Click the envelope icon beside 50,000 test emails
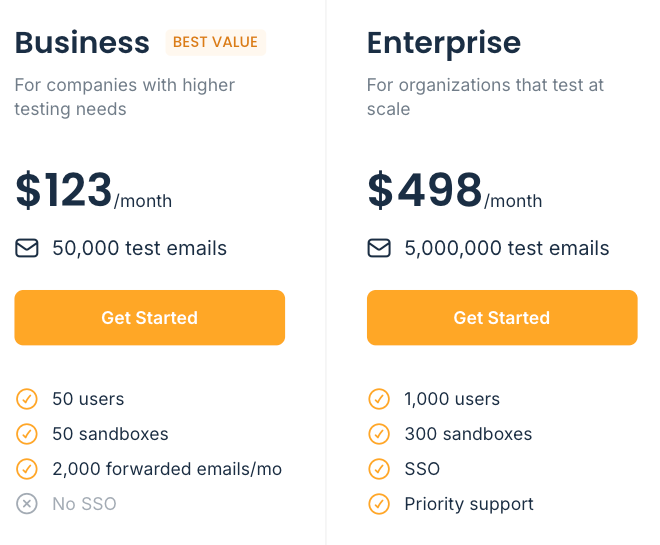Screen dimensions: 660x545 (27, 248)
